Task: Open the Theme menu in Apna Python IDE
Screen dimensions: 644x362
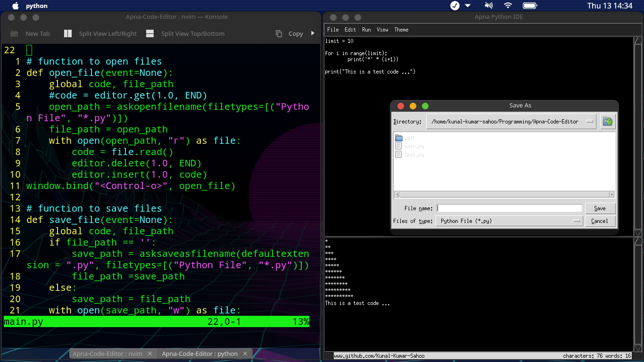Action: [x=401, y=30]
